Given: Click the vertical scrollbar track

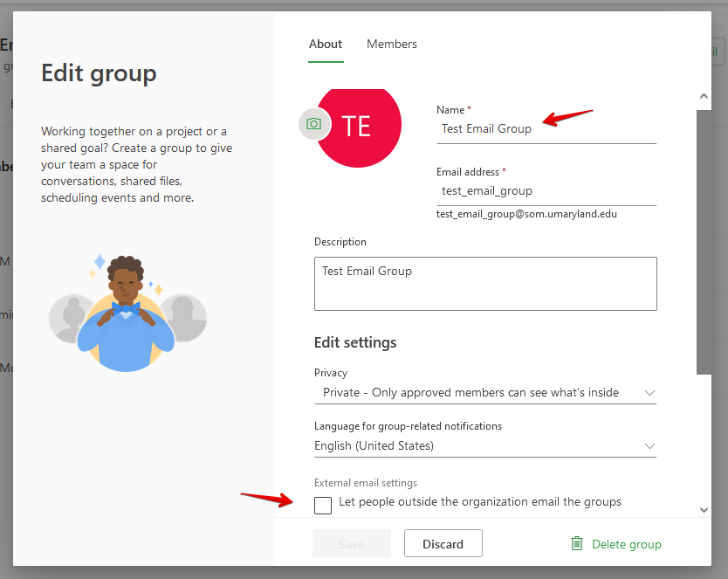Looking at the screenshot, I should (704, 262).
